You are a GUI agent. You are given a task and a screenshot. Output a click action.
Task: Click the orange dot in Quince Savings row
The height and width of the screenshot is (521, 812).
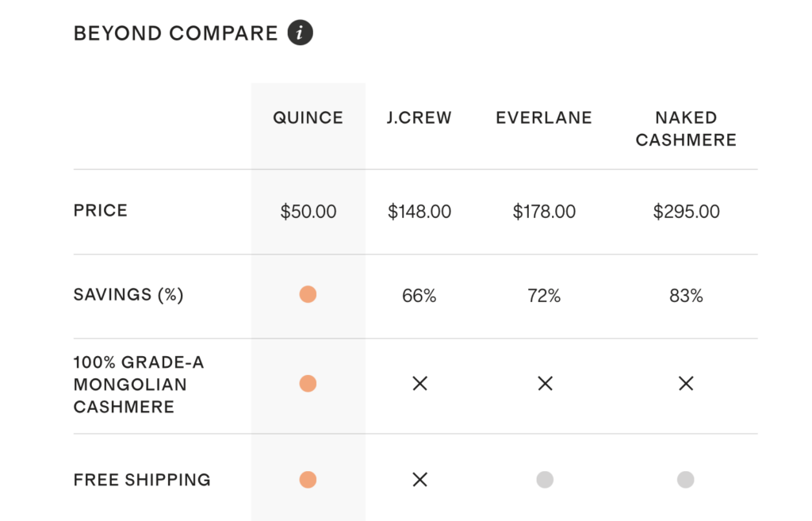coord(308,295)
